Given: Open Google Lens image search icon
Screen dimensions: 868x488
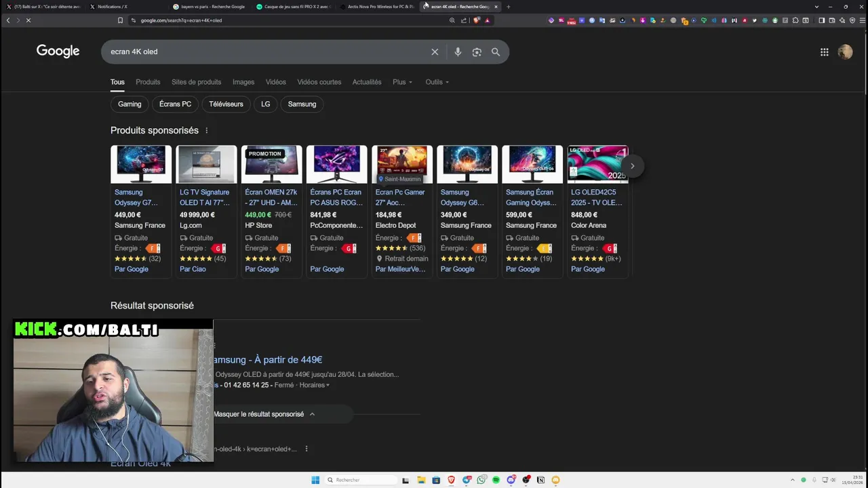Looking at the screenshot, I should tap(477, 52).
